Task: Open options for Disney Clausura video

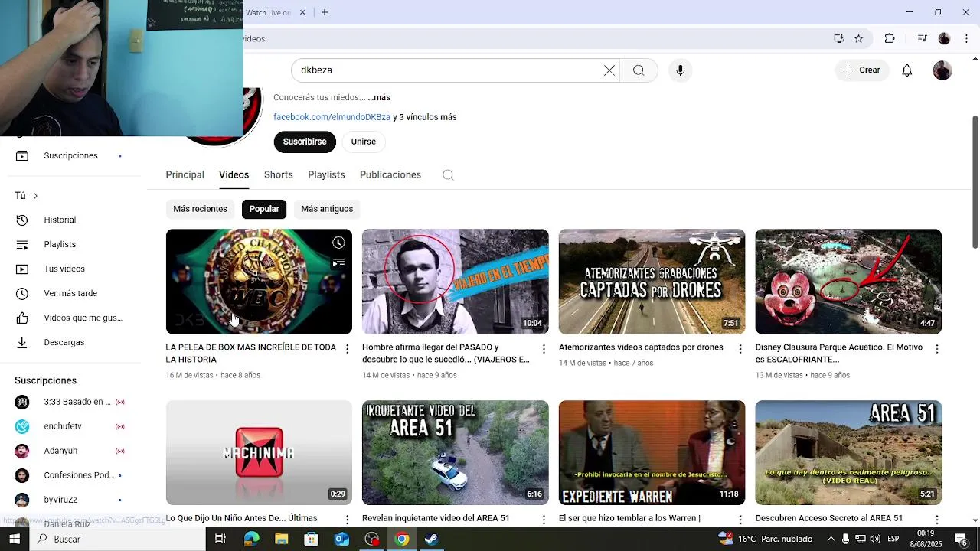Action: [936, 349]
